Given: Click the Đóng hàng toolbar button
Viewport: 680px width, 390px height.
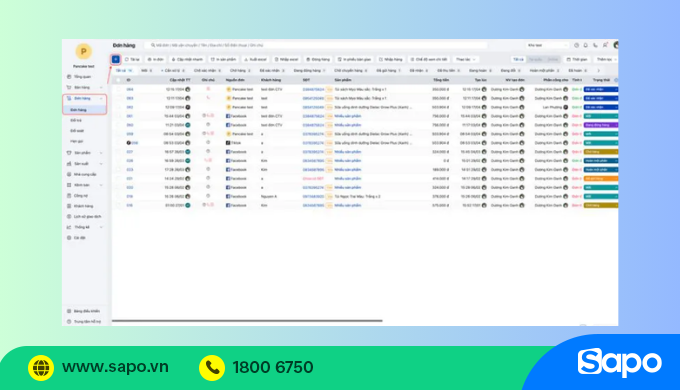Looking at the screenshot, I should [x=318, y=59].
